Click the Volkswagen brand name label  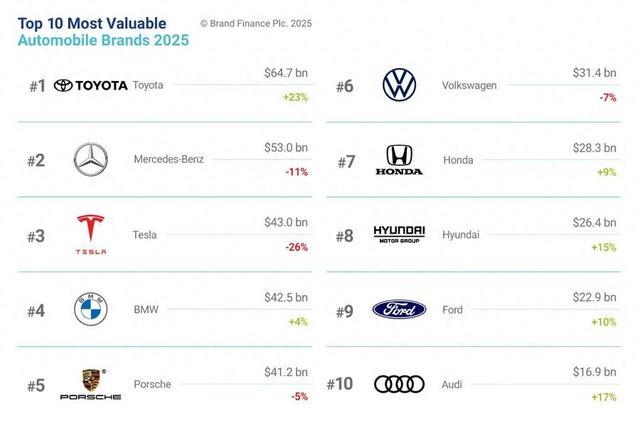coord(468,86)
